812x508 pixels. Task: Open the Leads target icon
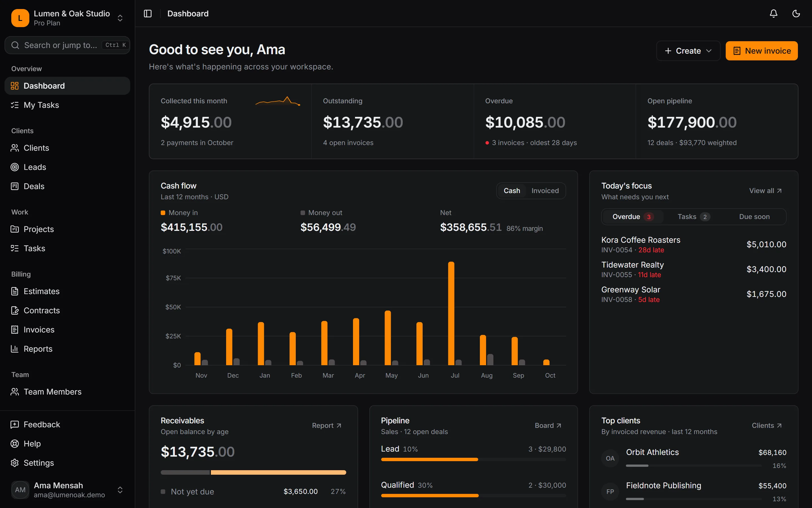pos(15,167)
